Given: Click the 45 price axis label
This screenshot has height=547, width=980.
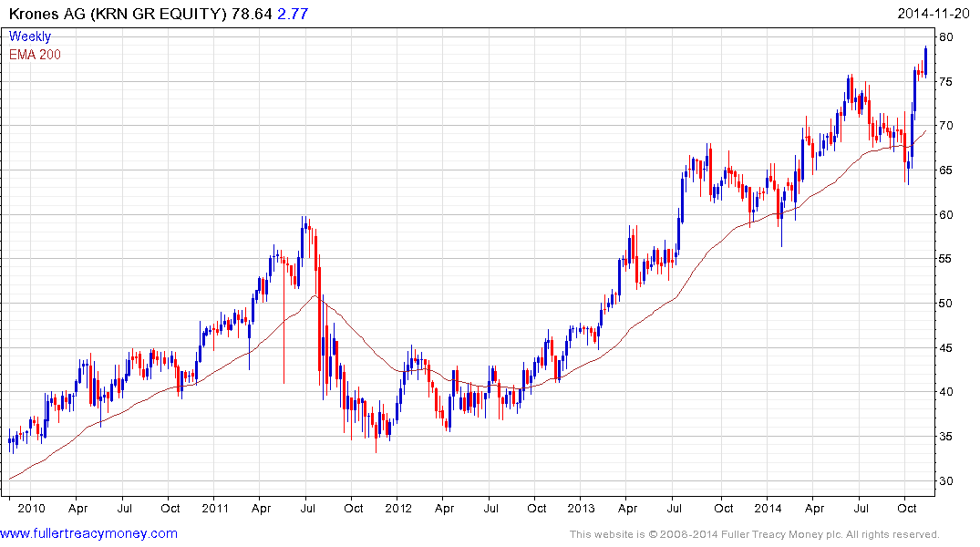Looking at the screenshot, I should click(x=946, y=347).
